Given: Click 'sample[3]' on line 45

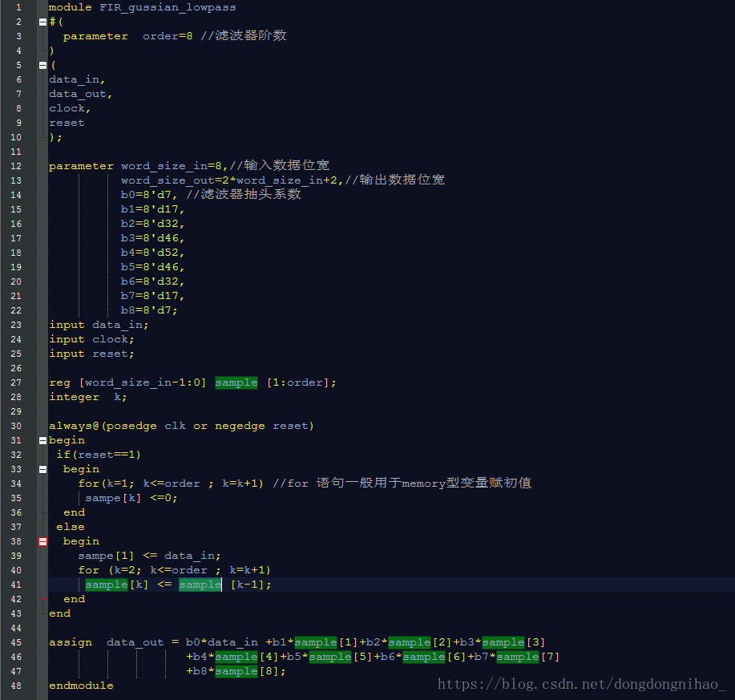Looking at the screenshot, I should tap(514, 642).
